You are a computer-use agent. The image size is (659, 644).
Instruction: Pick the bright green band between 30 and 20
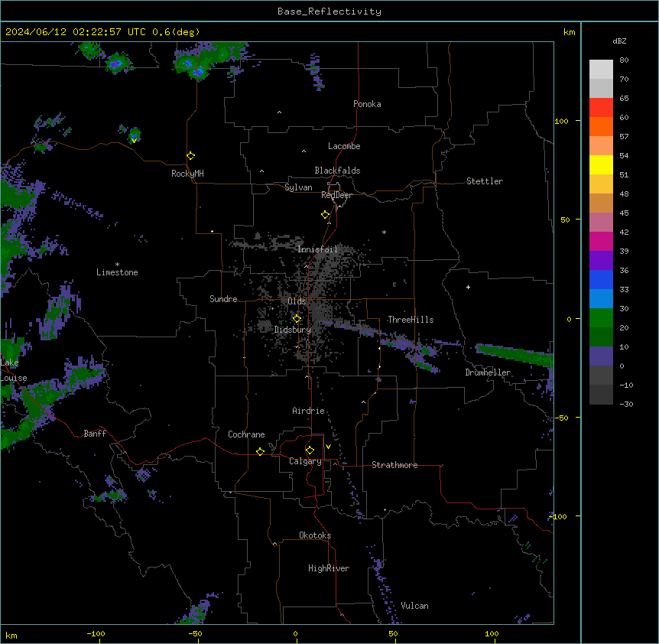[x=601, y=318]
